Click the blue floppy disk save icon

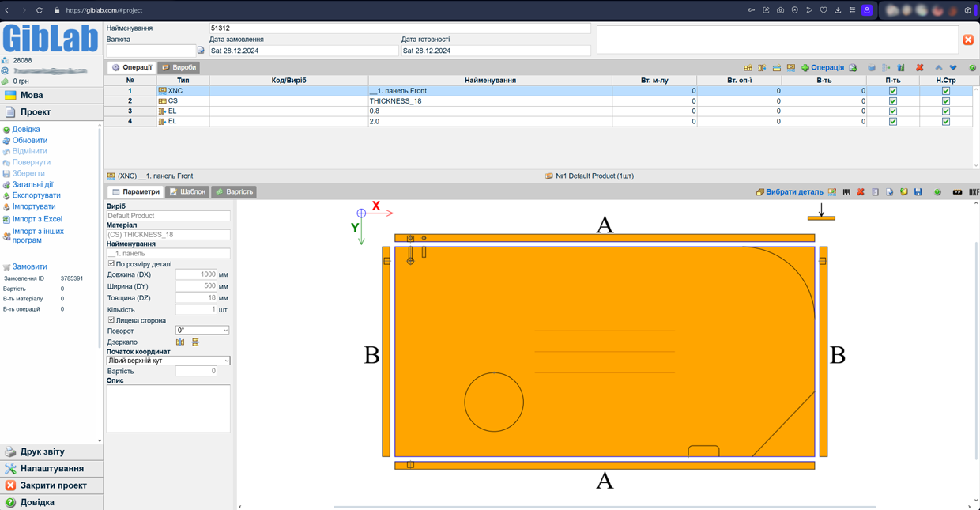[918, 192]
